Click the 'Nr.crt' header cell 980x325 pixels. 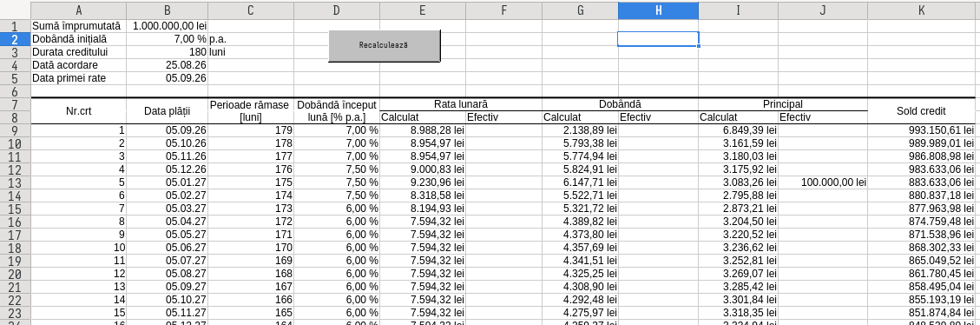(79, 111)
